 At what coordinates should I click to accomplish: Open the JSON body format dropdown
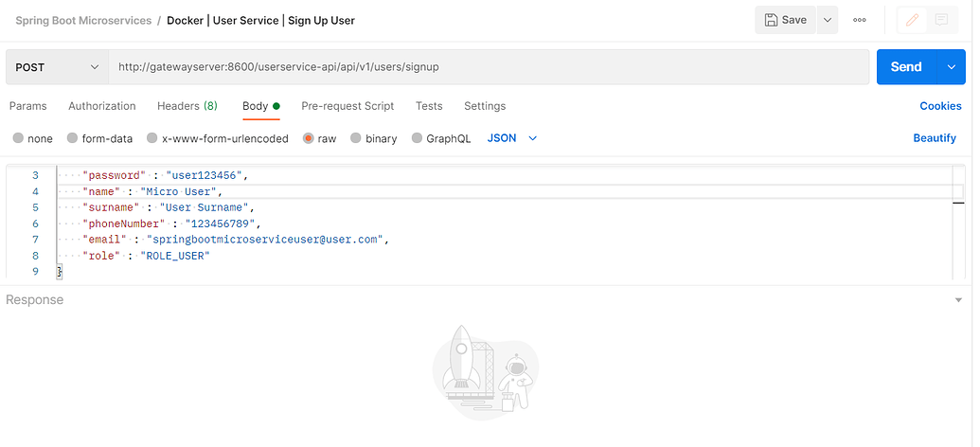(x=511, y=138)
